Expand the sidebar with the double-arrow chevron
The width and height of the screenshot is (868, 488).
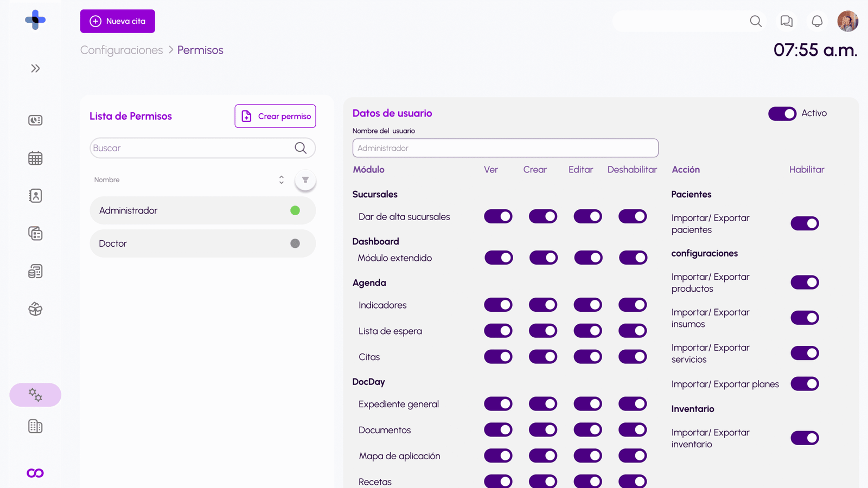pos(35,68)
